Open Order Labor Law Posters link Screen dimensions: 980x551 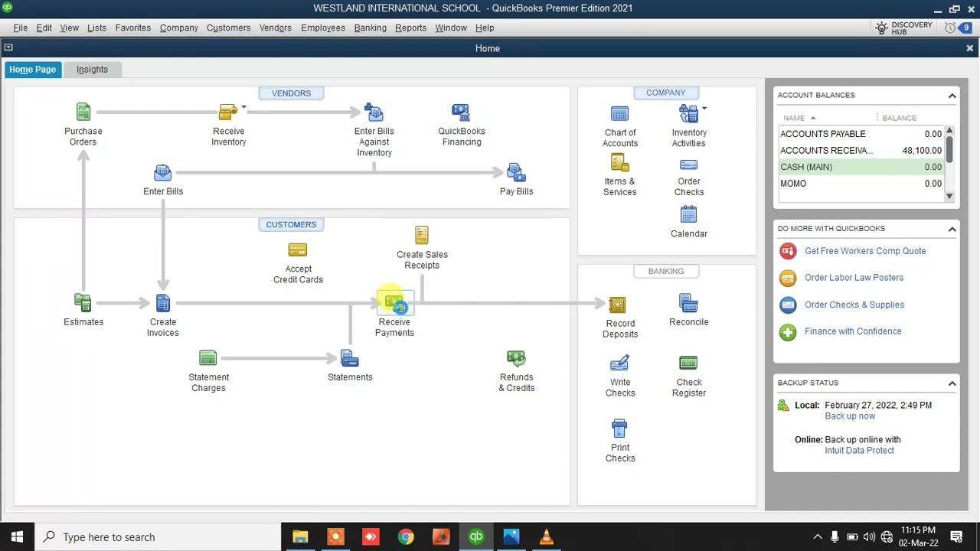(854, 278)
